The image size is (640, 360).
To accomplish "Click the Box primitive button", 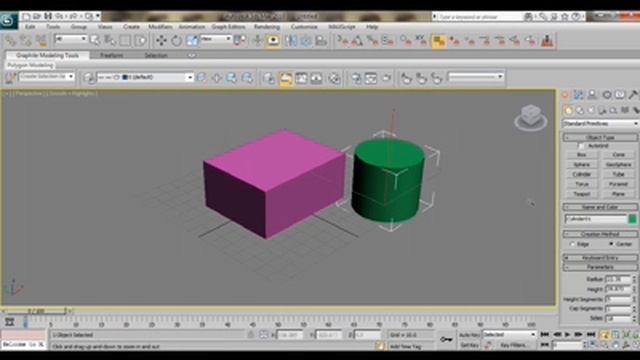I will click(582, 155).
